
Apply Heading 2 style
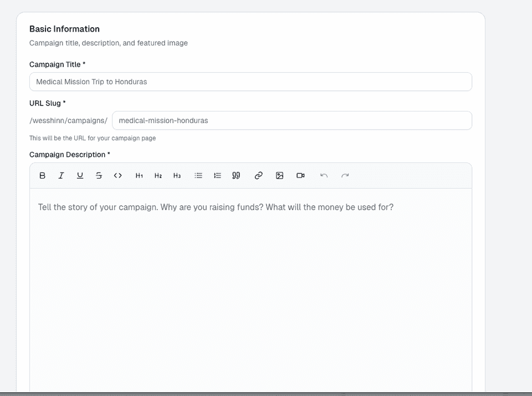tap(158, 176)
